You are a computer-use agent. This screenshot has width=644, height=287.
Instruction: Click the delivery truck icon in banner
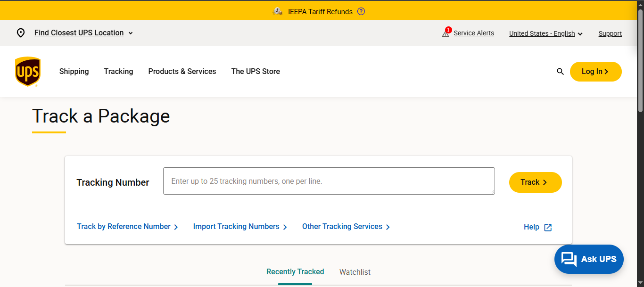(278, 11)
